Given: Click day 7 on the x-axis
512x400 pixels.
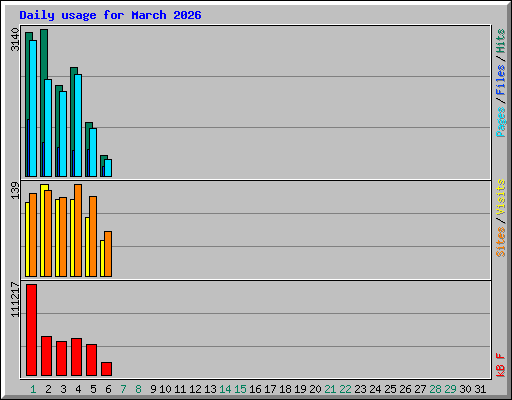Looking at the screenshot, I should 123,389.
